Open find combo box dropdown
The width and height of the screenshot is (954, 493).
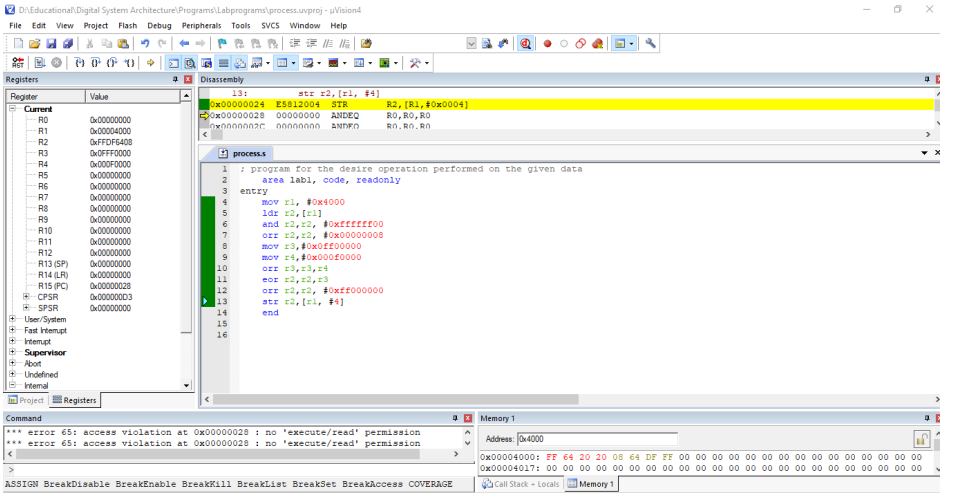pyautogui.click(x=471, y=44)
